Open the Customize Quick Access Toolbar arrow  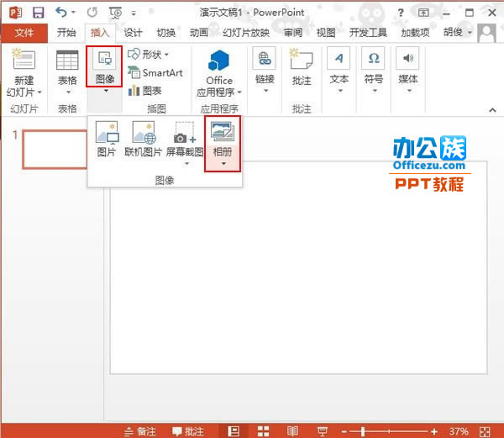click(134, 13)
